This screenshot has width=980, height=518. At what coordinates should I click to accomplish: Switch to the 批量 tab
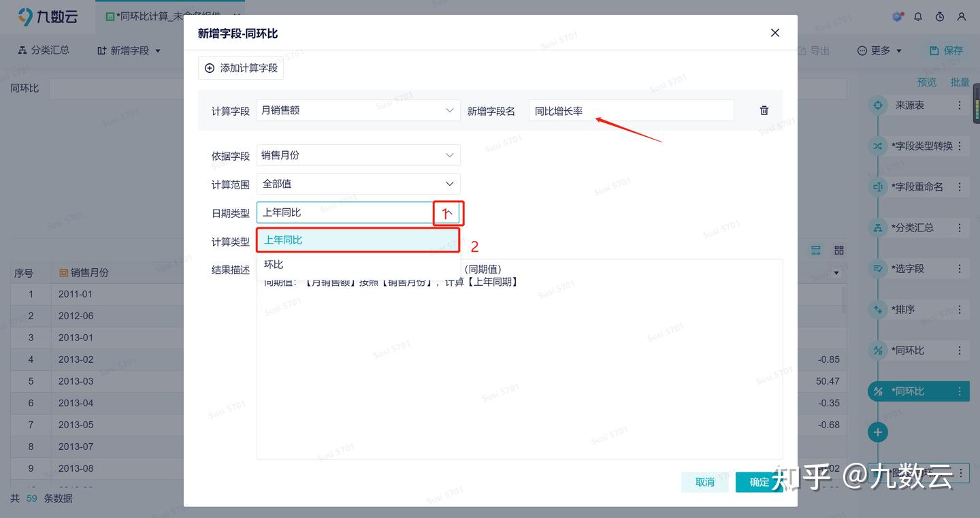(x=960, y=82)
